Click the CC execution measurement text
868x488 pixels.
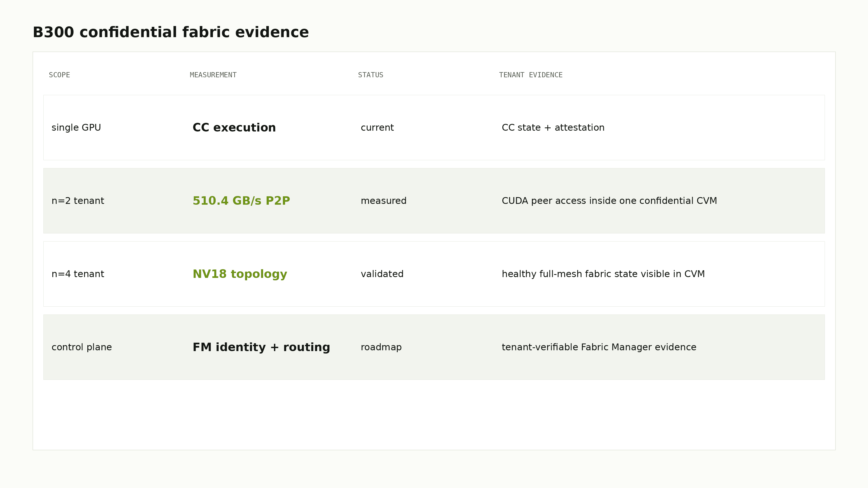(234, 128)
